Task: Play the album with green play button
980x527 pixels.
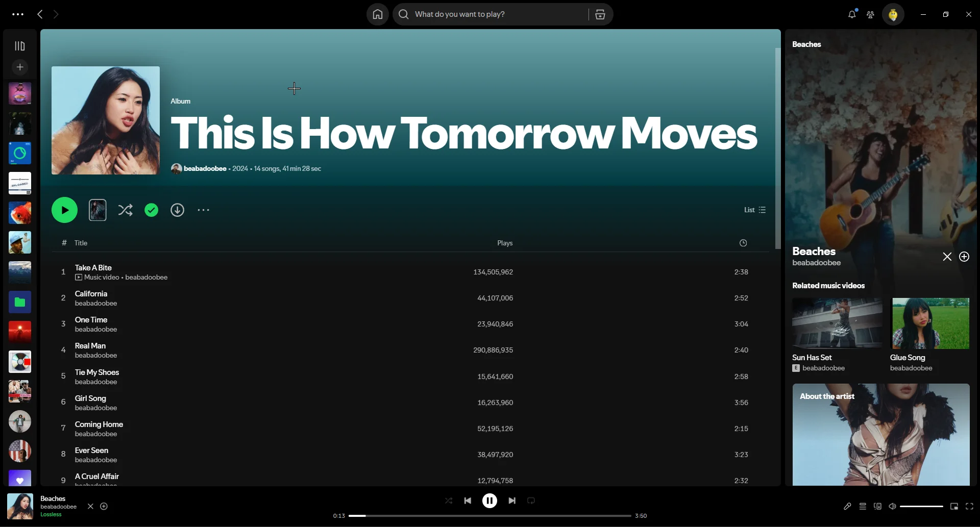Action: [64, 210]
